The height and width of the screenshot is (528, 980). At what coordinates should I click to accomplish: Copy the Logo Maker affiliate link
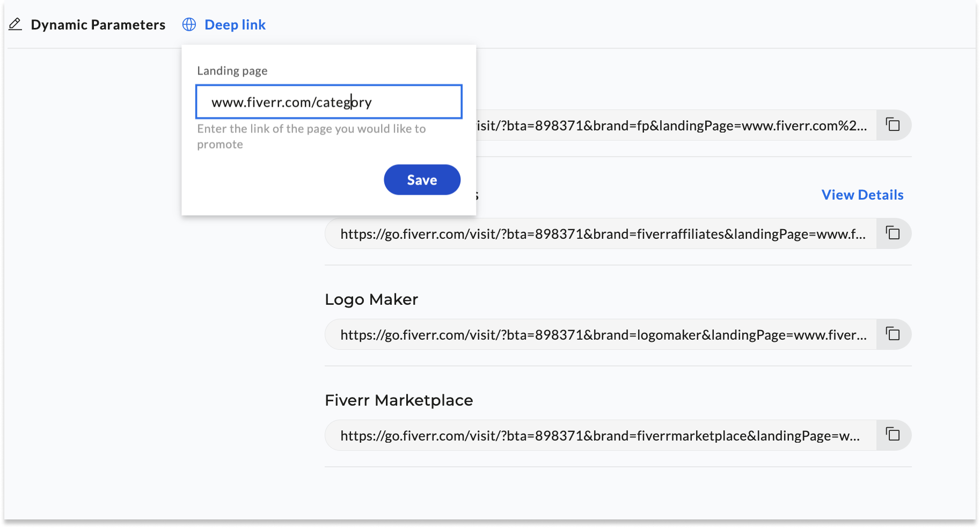(893, 334)
